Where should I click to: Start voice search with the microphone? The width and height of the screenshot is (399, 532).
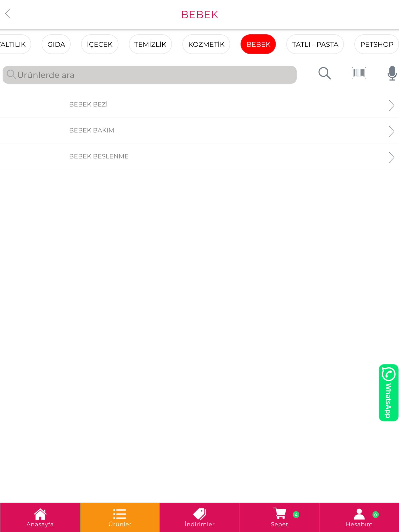point(392,73)
